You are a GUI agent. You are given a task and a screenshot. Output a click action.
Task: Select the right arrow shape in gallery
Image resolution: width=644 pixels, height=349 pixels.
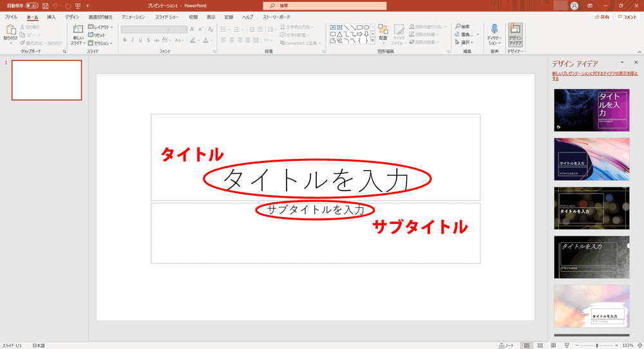359,34
